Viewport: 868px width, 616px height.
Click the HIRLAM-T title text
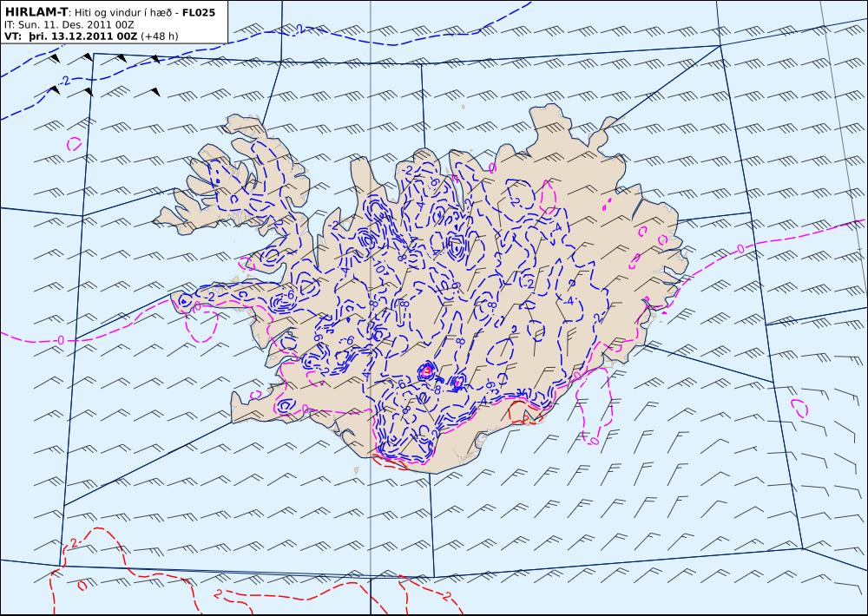tap(36, 12)
